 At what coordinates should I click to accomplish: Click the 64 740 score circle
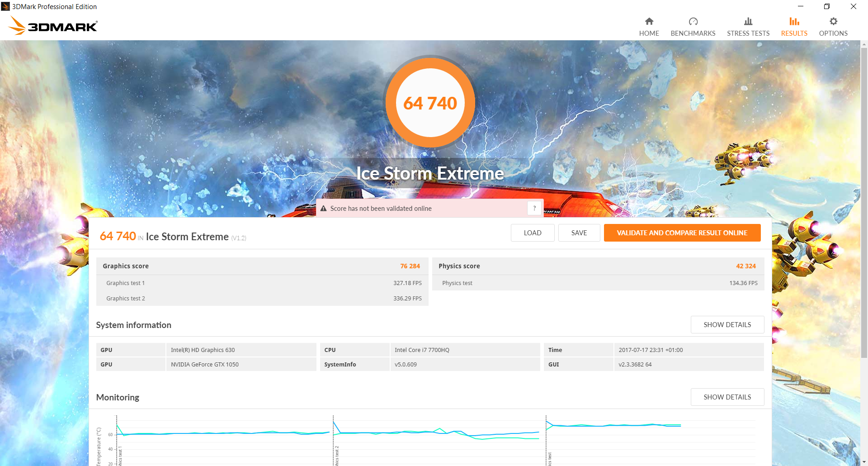click(x=430, y=103)
